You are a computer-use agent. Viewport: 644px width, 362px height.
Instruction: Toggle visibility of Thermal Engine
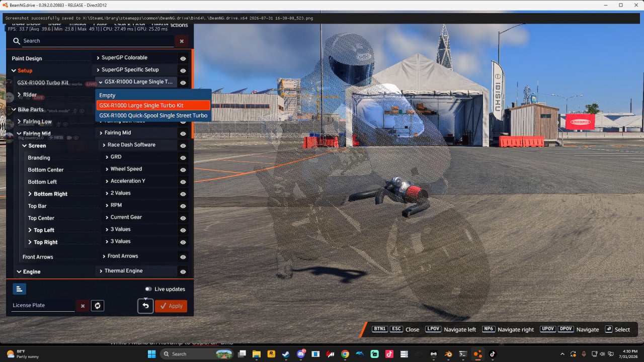pyautogui.click(x=183, y=271)
